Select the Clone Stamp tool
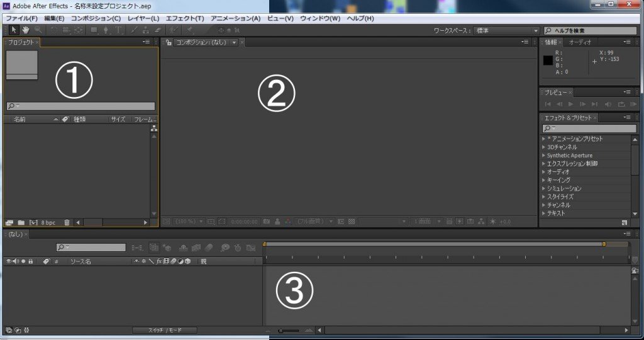 [146, 30]
